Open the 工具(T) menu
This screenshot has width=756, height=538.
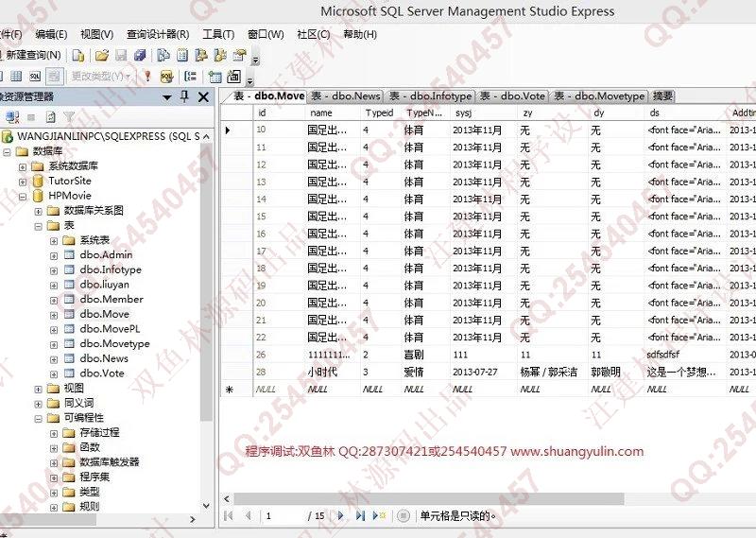point(218,34)
